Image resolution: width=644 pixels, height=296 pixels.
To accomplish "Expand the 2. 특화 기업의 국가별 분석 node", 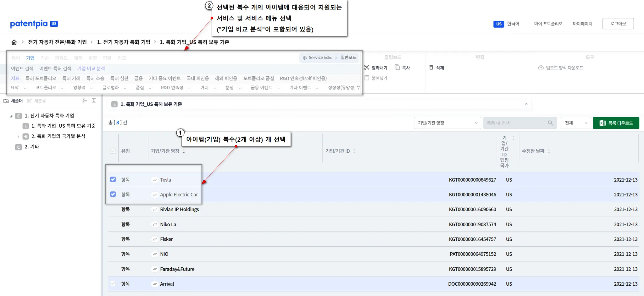I will [18, 136].
